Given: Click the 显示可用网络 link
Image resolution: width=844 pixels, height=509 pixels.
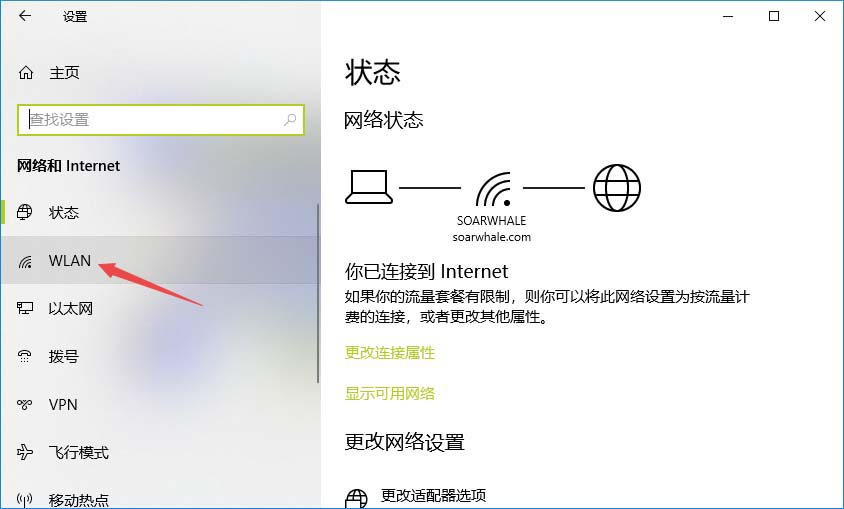Looking at the screenshot, I should 390,393.
